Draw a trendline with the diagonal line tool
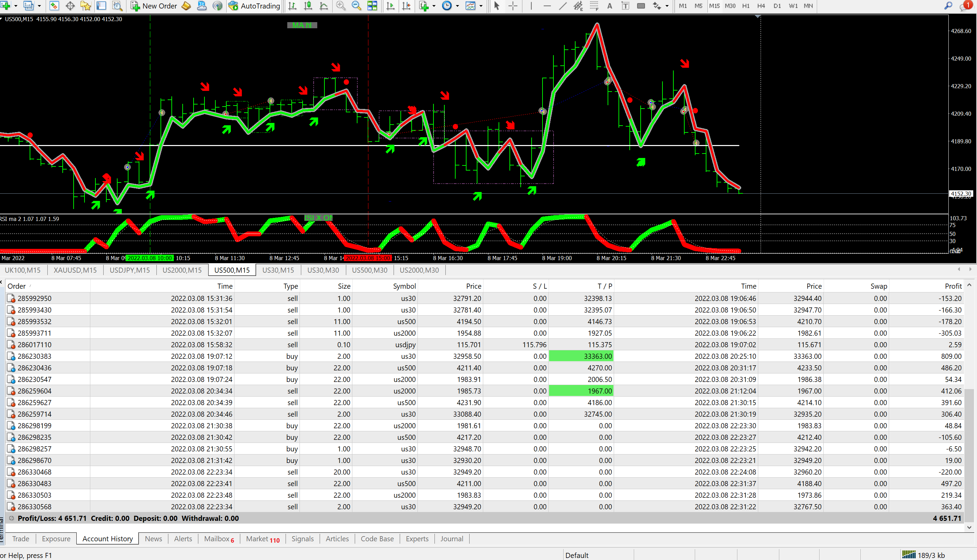 click(562, 6)
